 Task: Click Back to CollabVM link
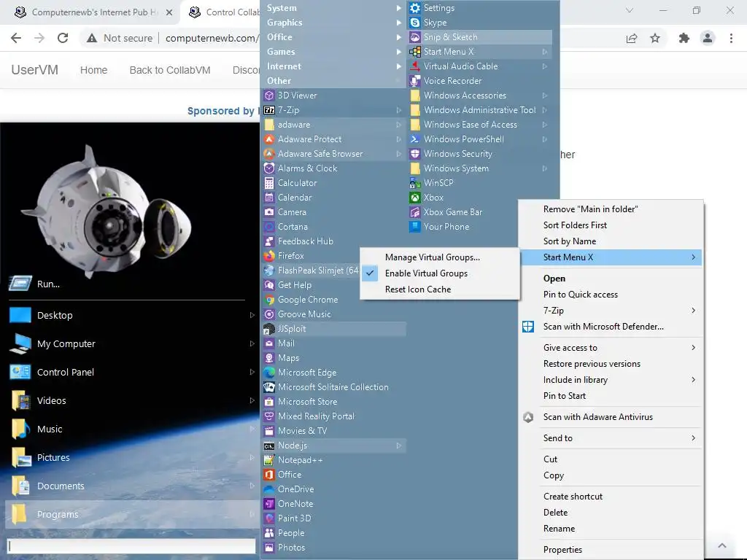tap(170, 70)
